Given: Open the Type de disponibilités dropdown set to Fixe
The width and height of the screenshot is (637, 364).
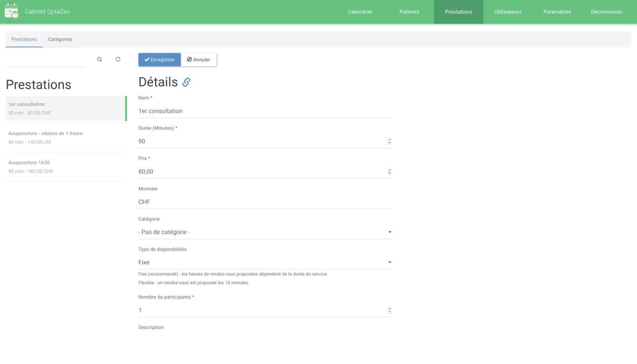Looking at the screenshot, I should tap(265, 262).
